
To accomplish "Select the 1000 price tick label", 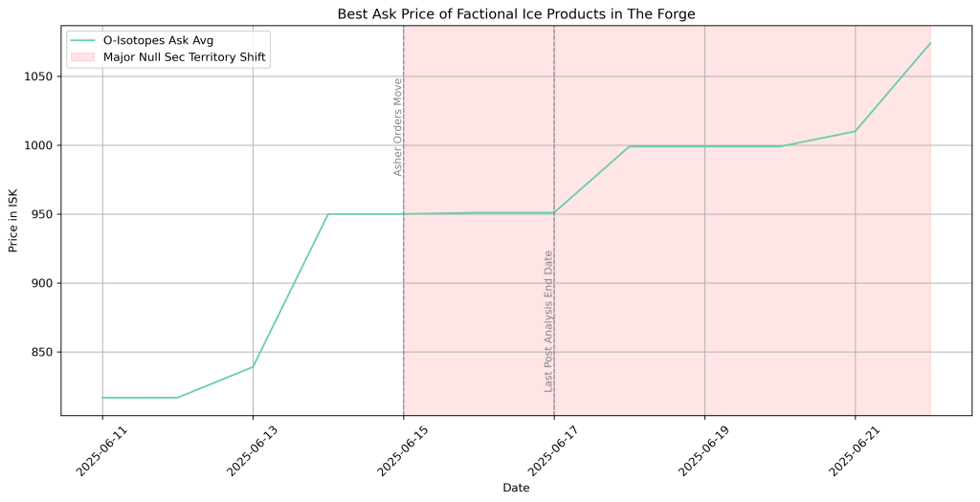I will 39,145.
